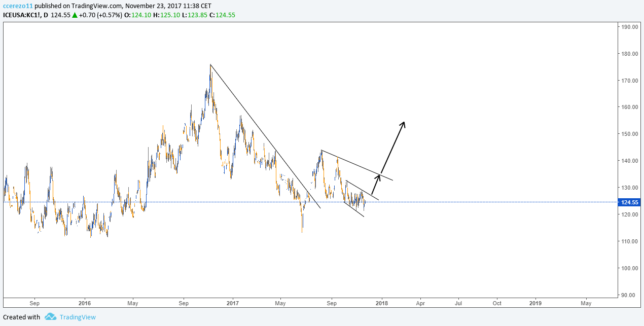Image resolution: width=644 pixels, height=326 pixels.
Task: Click the 110.00 price axis label
Action: [x=629, y=241]
